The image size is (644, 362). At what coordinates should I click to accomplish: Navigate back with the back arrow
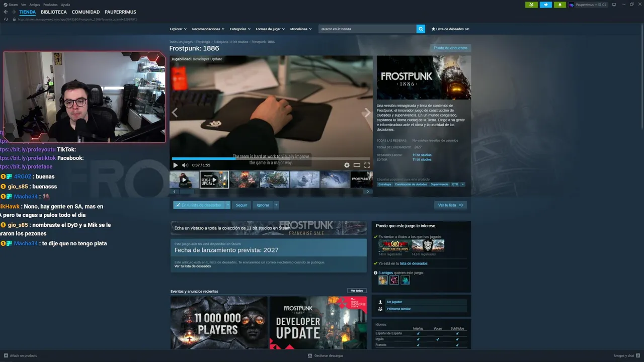point(6,12)
